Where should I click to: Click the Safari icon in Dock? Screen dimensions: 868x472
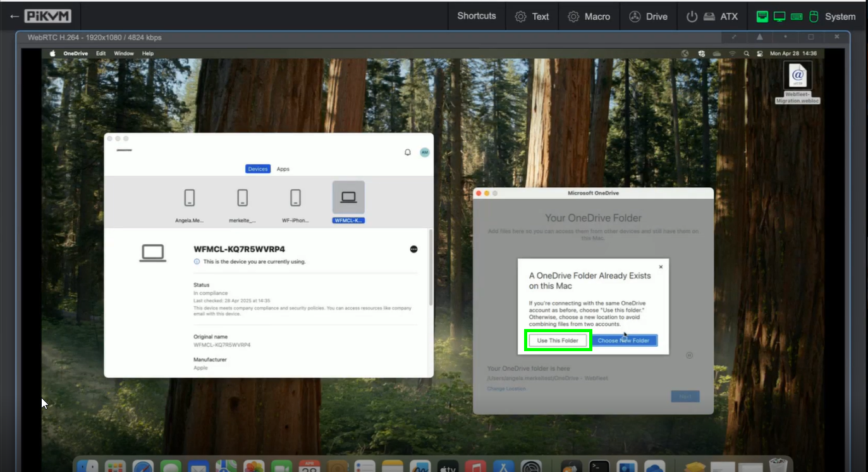[x=143, y=466]
